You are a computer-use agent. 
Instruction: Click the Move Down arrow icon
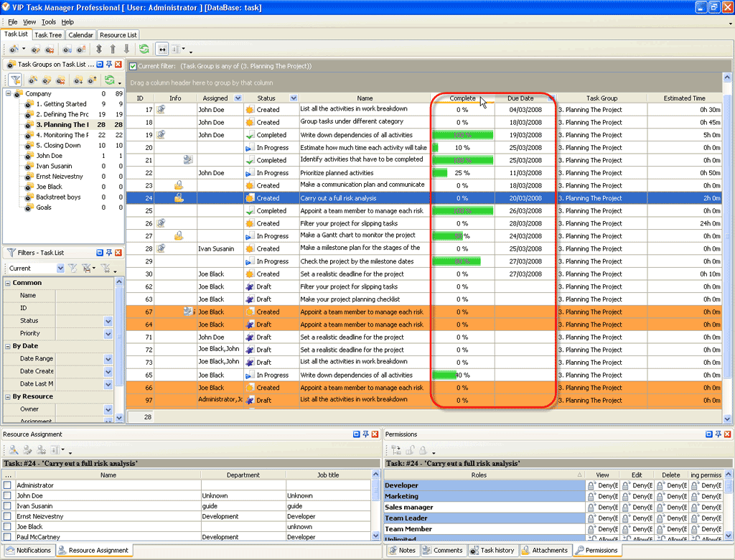point(126,49)
